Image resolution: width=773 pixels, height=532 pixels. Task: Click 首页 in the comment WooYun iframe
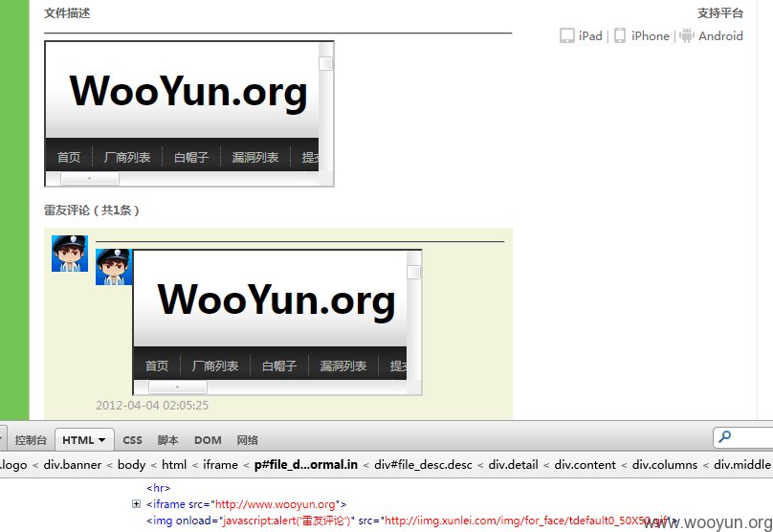click(157, 366)
